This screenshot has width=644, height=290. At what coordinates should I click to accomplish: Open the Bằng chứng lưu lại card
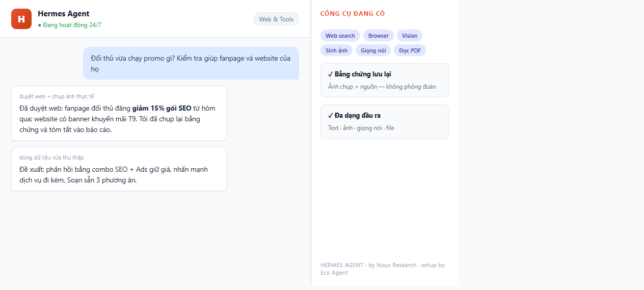pyautogui.click(x=385, y=80)
